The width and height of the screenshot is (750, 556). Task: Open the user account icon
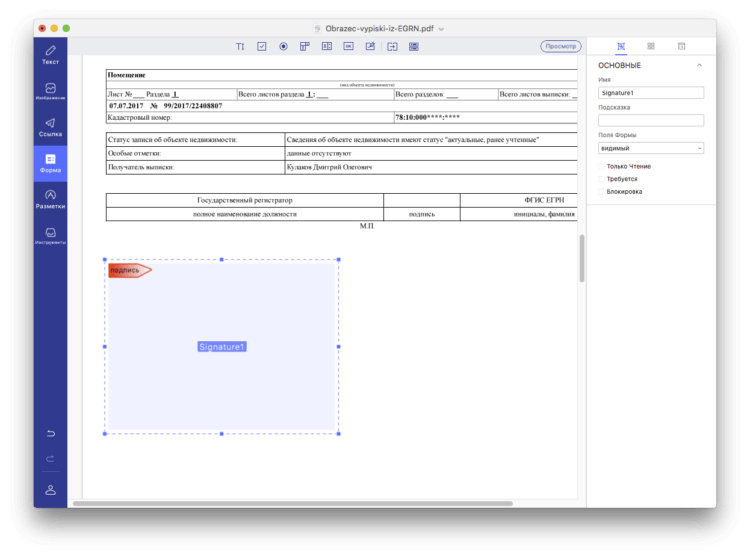pos(50,490)
